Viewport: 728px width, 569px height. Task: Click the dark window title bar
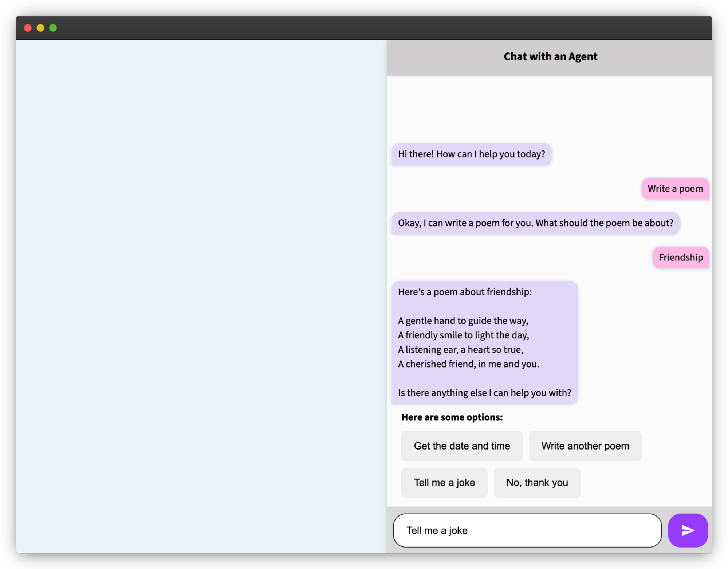click(364, 28)
